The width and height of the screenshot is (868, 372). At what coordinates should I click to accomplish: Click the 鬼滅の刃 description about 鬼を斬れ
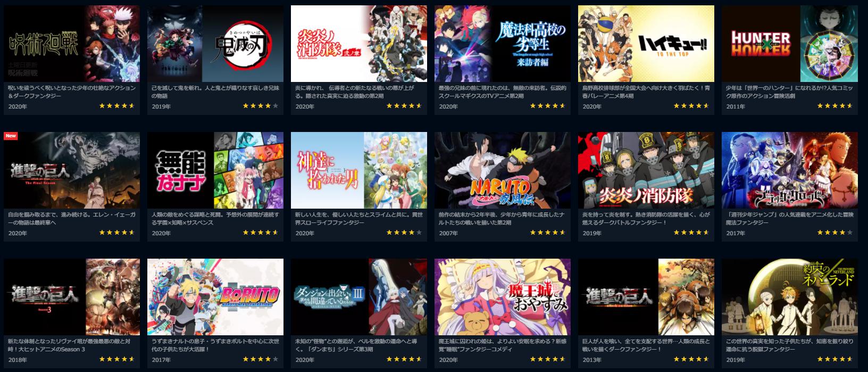215,92
